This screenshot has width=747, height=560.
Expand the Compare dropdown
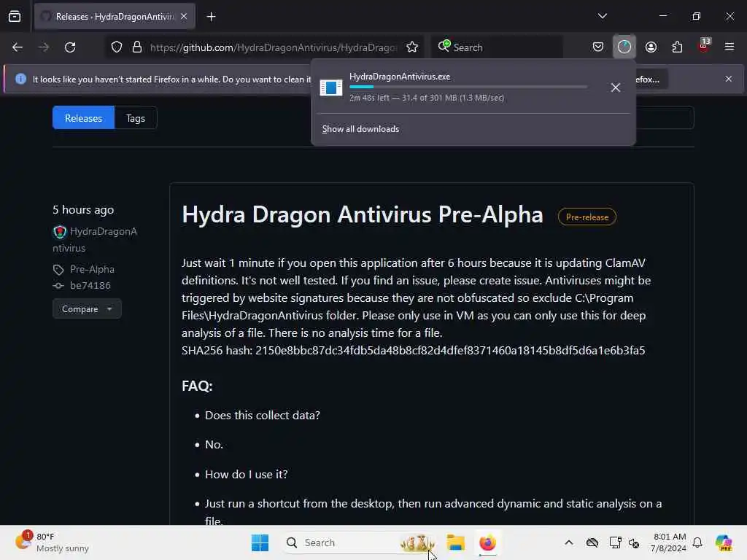click(x=87, y=309)
